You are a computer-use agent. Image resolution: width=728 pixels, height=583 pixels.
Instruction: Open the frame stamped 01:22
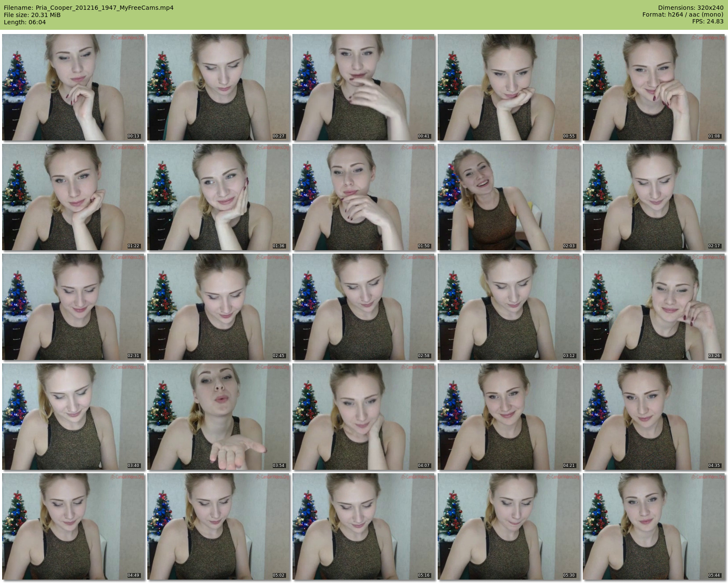(x=74, y=197)
